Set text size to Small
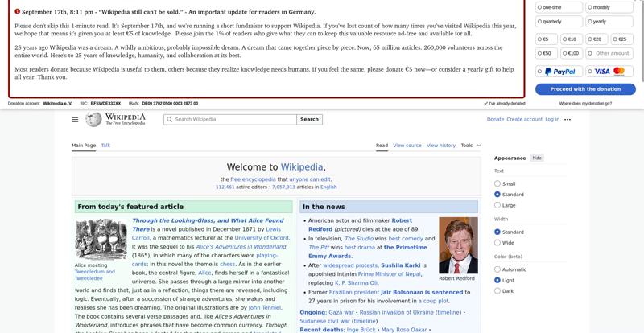644x333 pixels. 497,183
